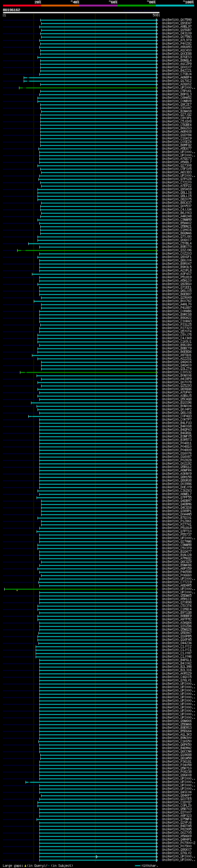Open hit UniRef100_B1GS96
The width and height of the screenshot is (197, 868).
coord(177,403)
